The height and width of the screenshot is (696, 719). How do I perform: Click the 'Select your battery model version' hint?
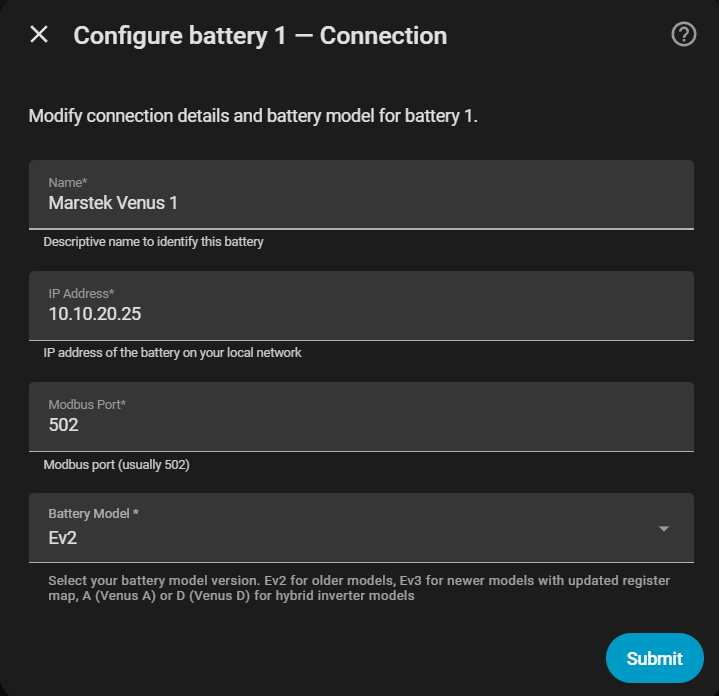point(359,588)
